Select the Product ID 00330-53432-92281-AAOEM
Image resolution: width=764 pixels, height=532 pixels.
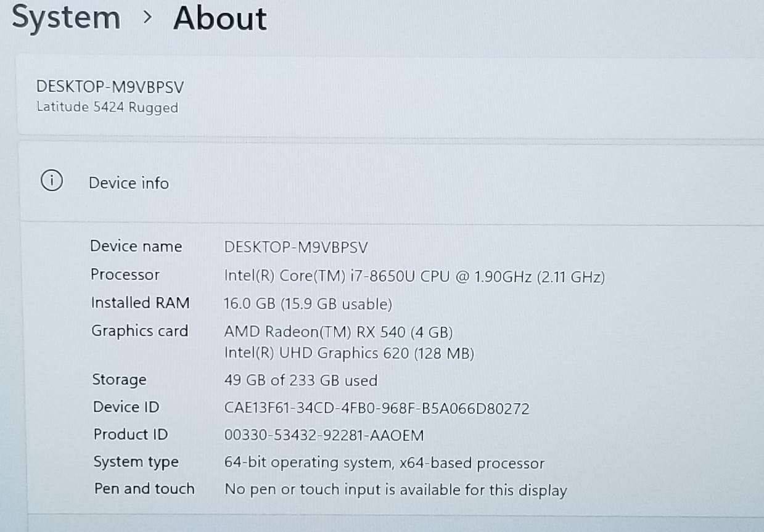pyautogui.click(x=324, y=436)
